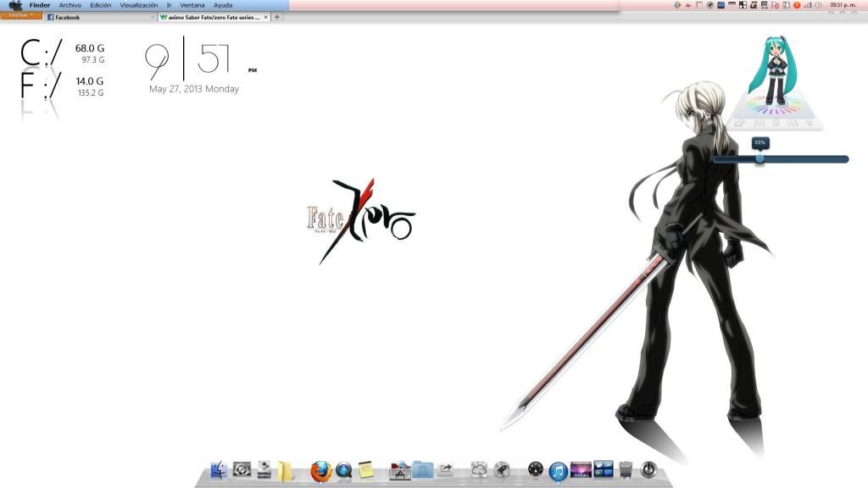Open the iCloud icon in dock

tap(479, 469)
